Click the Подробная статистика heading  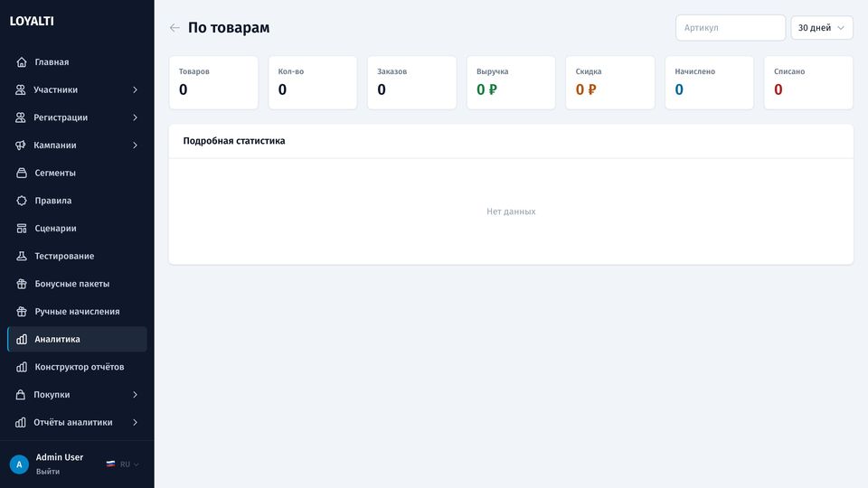point(234,141)
